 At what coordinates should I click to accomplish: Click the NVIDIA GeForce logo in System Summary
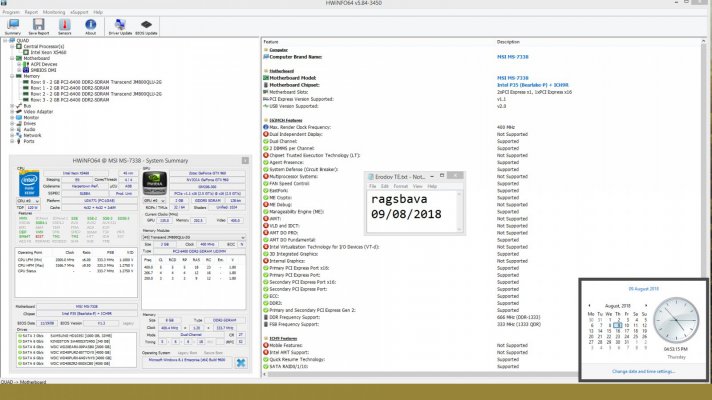point(154,183)
